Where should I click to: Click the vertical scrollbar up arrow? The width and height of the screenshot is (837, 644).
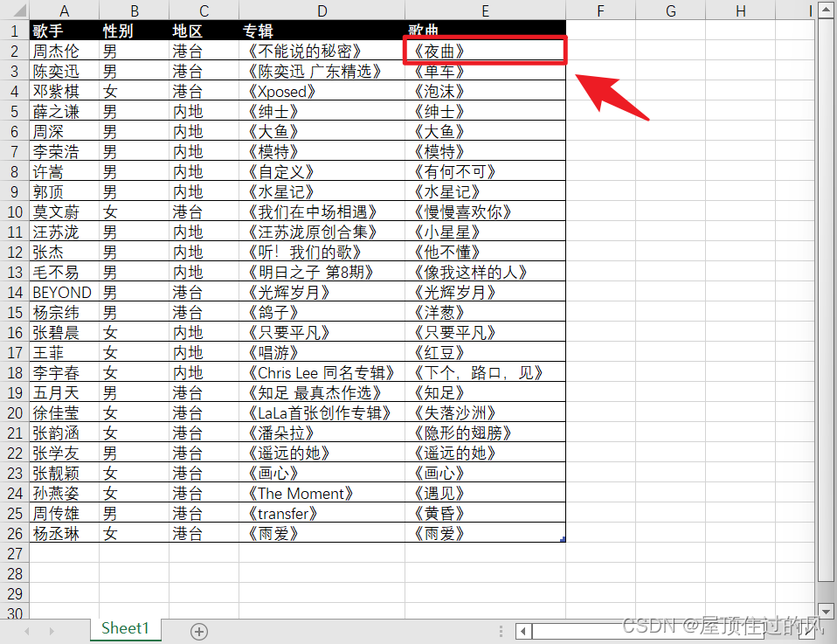pos(824,10)
